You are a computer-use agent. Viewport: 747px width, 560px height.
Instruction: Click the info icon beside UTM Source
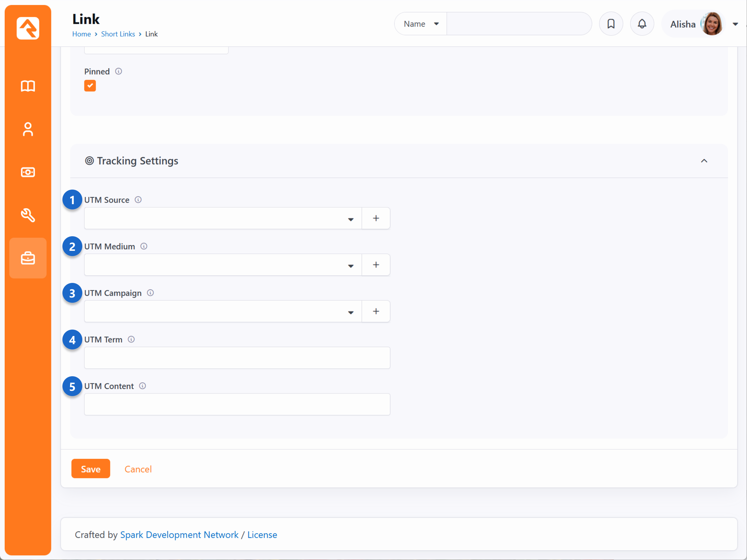[138, 200]
